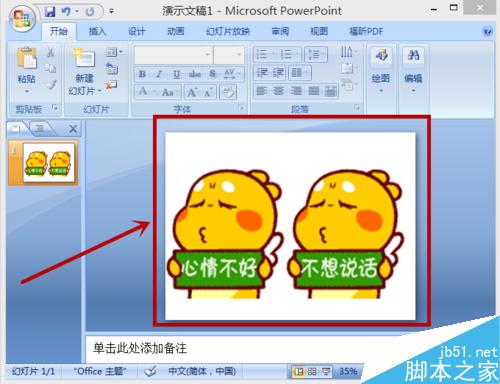
Task: Switch to slide sorter view
Action: [312, 372]
